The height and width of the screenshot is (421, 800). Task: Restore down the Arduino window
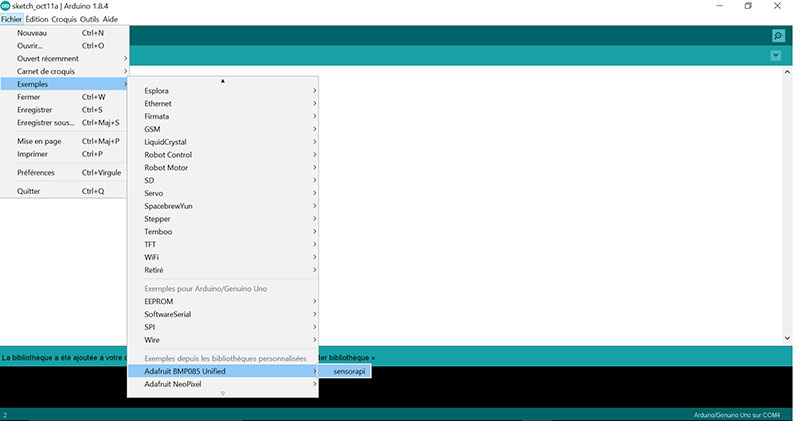point(748,6)
